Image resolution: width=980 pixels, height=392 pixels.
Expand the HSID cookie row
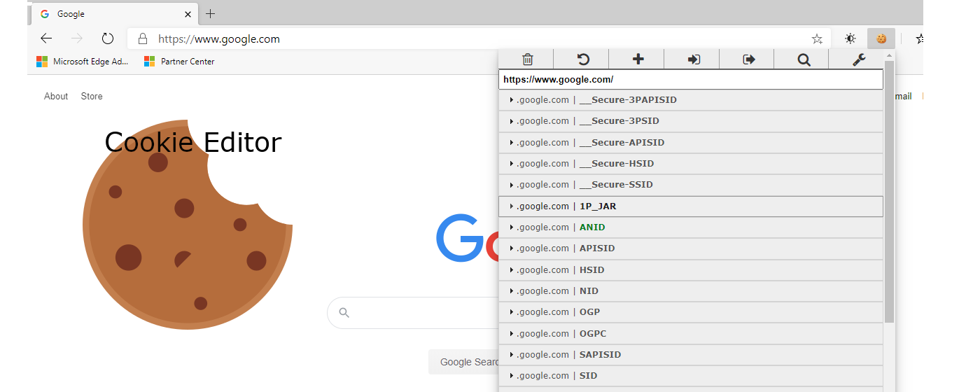[x=691, y=270]
